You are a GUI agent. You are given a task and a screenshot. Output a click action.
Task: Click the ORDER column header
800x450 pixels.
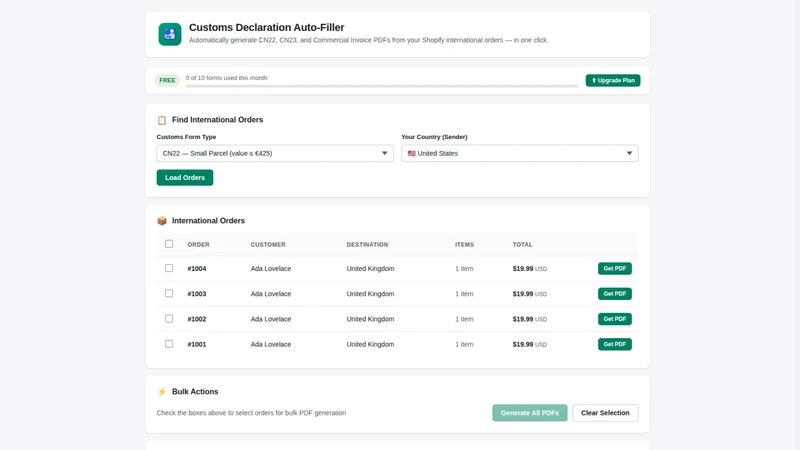(x=198, y=245)
